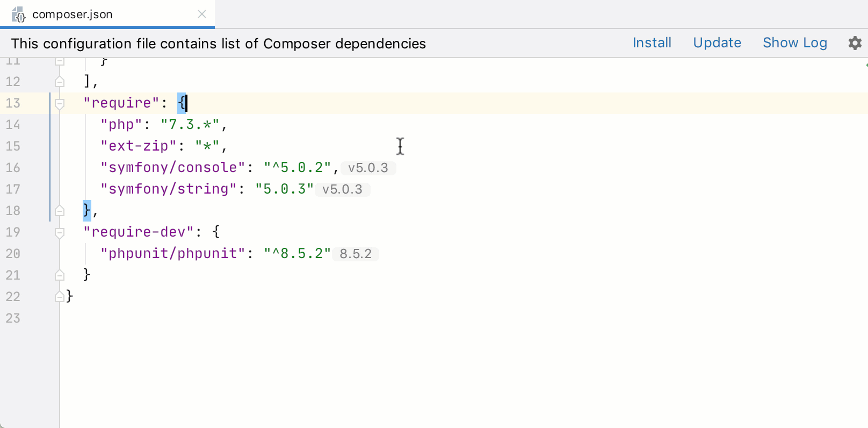Click the green inspections indicator in editor corner

coord(865,65)
